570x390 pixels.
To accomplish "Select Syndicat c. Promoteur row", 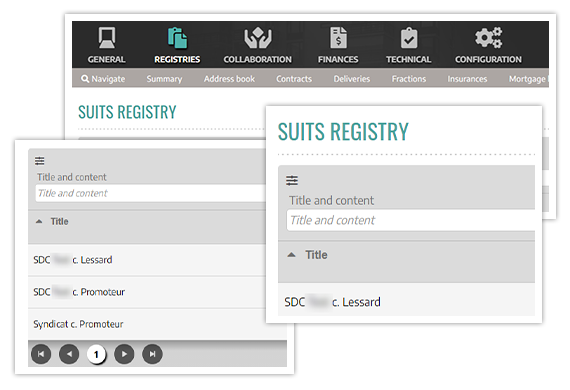I will tap(157, 324).
